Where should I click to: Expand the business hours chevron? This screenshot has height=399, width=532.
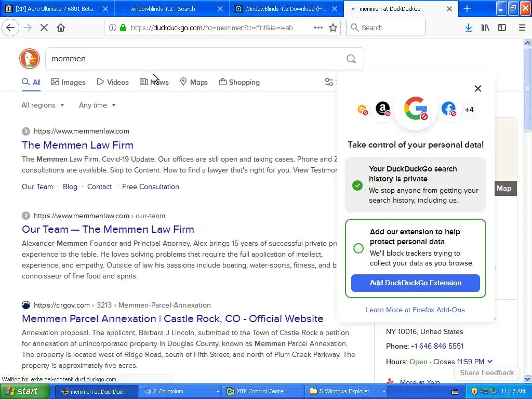point(490,362)
